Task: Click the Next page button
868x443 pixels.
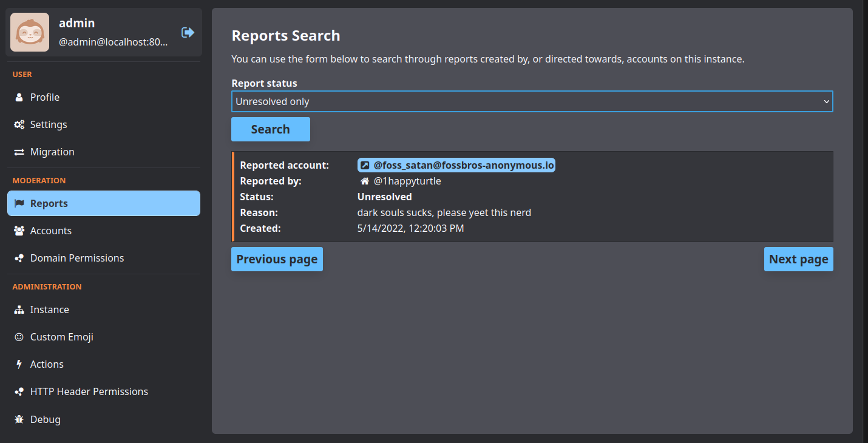Action: tap(798, 259)
